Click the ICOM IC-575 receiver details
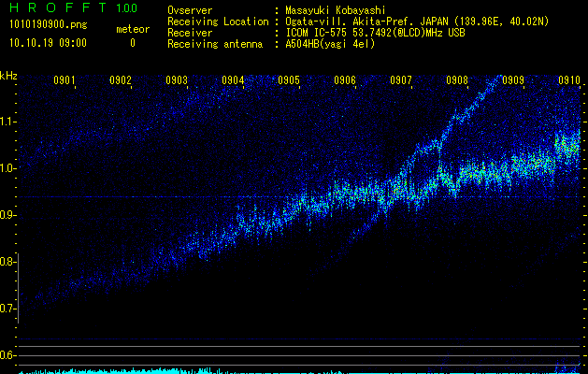 [375, 33]
